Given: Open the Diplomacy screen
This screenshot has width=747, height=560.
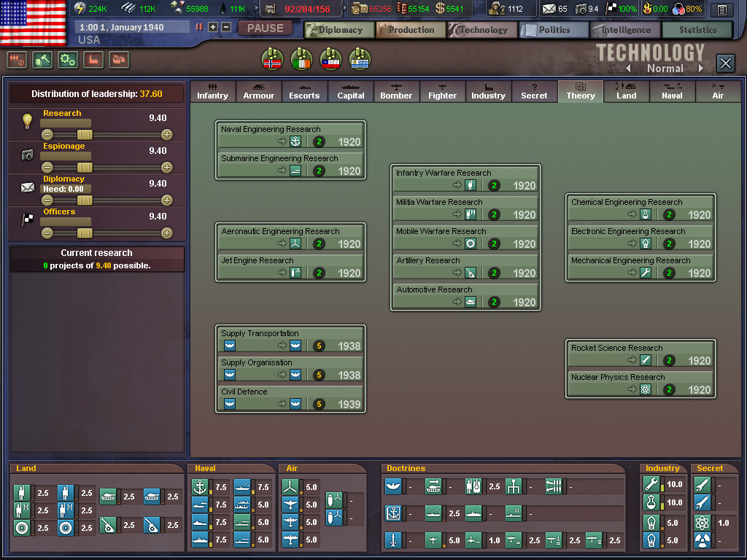Looking at the screenshot, I should point(338,30).
